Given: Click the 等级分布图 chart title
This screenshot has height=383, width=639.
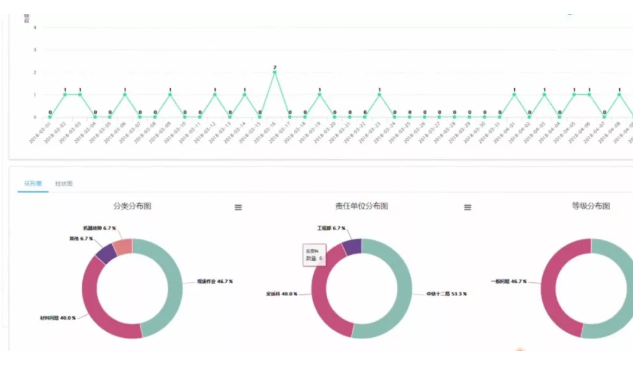Looking at the screenshot, I should pyautogui.click(x=591, y=206).
